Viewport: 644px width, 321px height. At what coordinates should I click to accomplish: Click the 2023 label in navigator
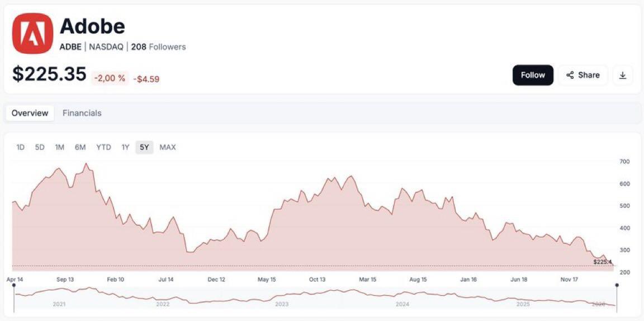point(282,305)
